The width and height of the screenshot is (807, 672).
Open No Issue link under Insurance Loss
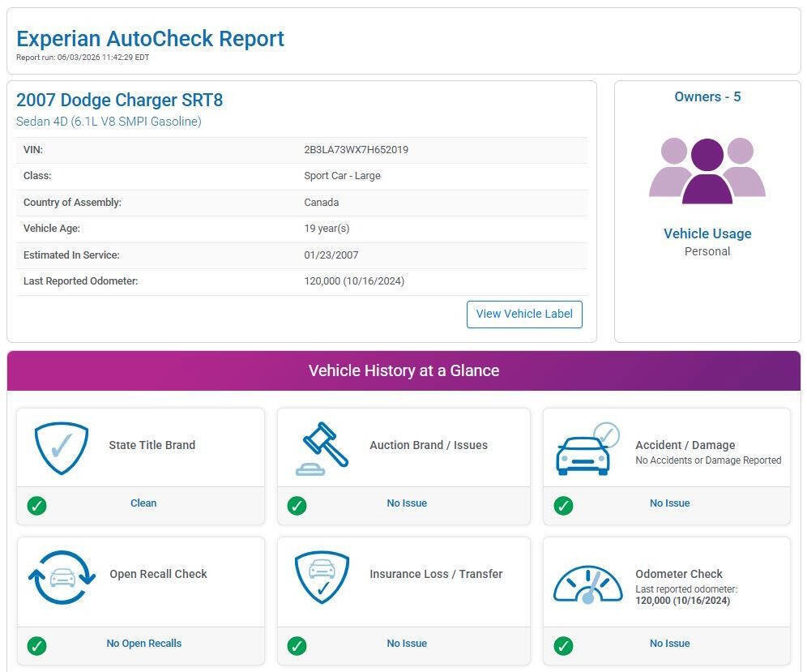click(x=407, y=643)
